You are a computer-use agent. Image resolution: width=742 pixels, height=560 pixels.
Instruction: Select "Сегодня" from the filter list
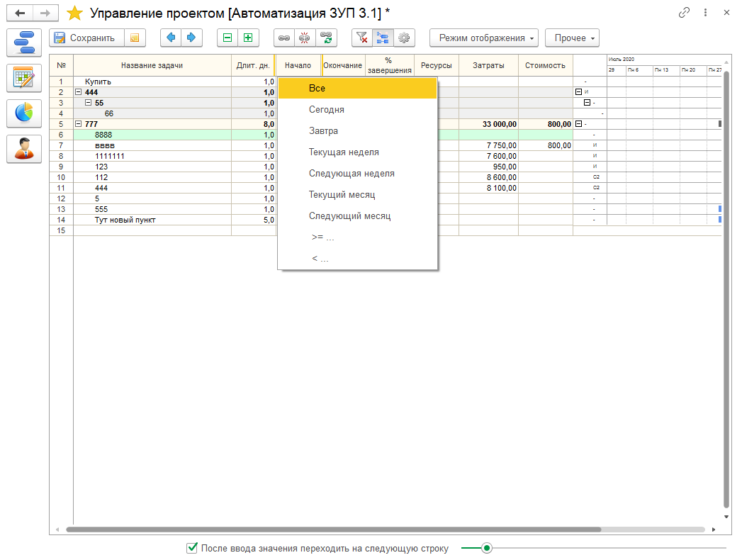pyautogui.click(x=327, y=110)
